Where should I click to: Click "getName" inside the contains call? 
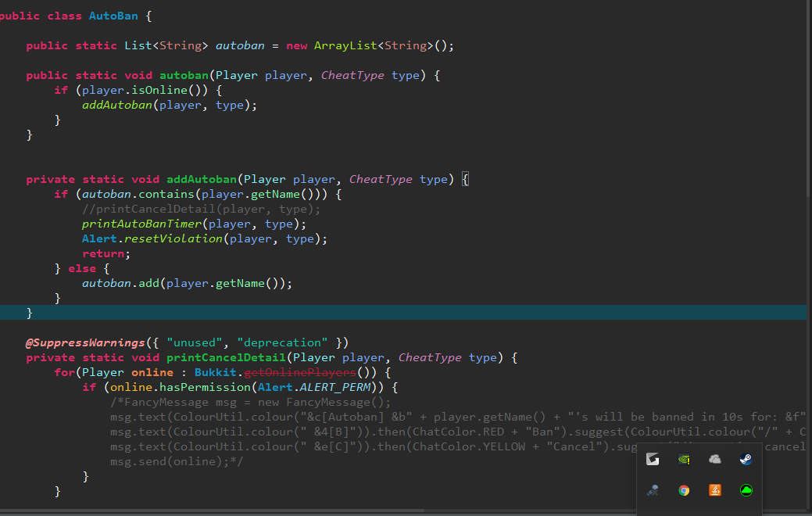pyautogui.click(x=275, y=194)
